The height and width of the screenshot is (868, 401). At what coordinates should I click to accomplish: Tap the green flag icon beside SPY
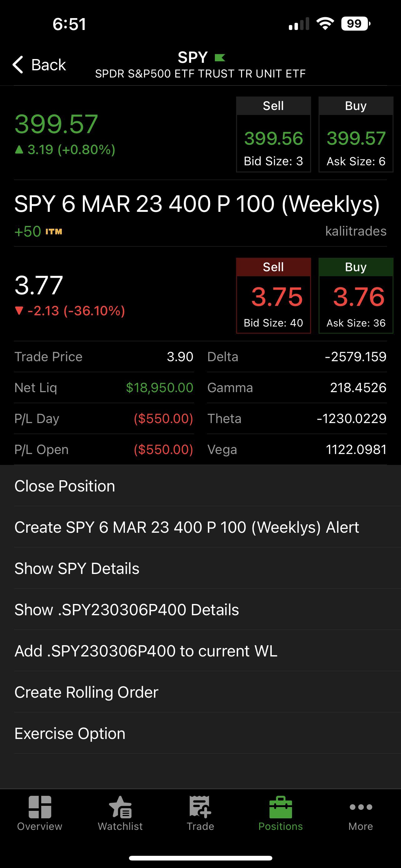220,57
